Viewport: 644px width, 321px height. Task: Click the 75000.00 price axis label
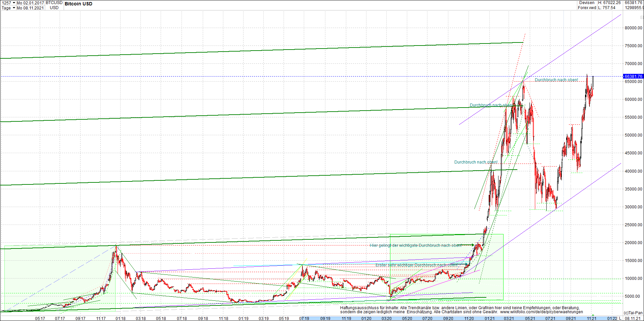point(634,46)
